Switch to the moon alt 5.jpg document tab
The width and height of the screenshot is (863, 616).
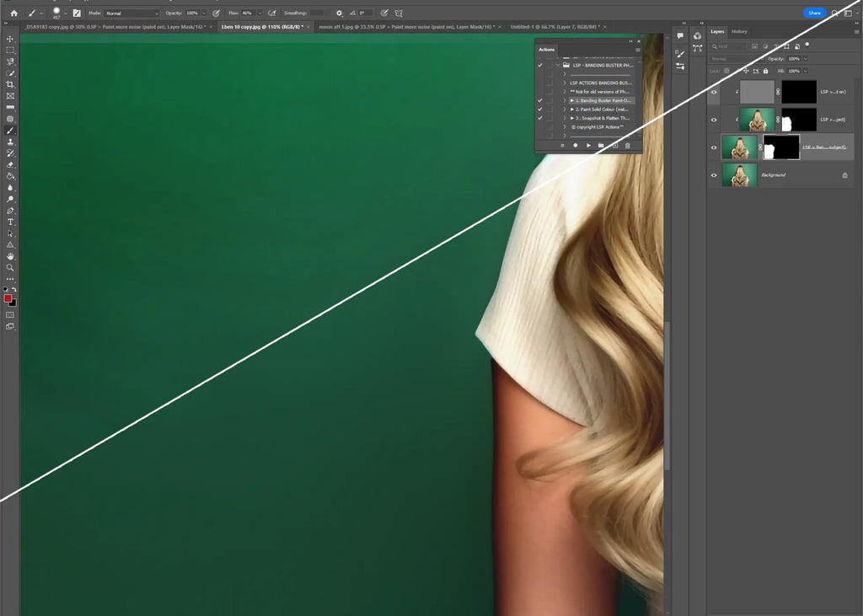point(406,27)
